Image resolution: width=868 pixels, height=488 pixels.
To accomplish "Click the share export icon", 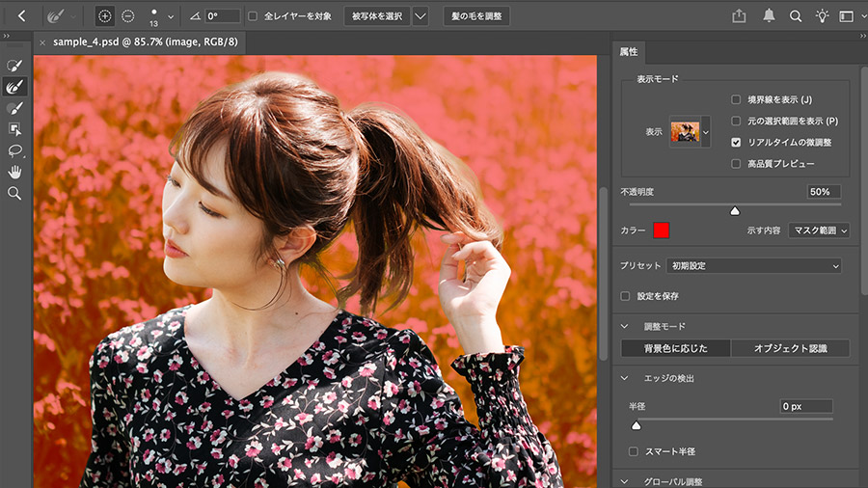I will tap(739, 16).
